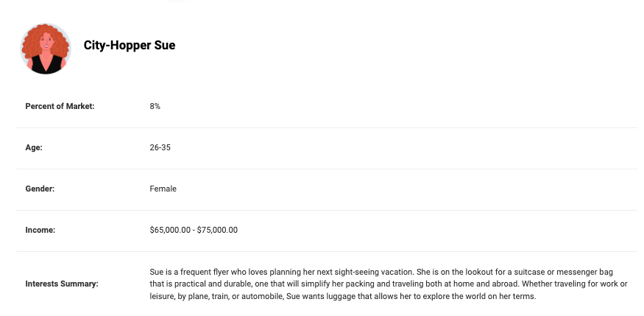Select the 8% market value
The image size is (644, 316).
[x=155, y=106]
